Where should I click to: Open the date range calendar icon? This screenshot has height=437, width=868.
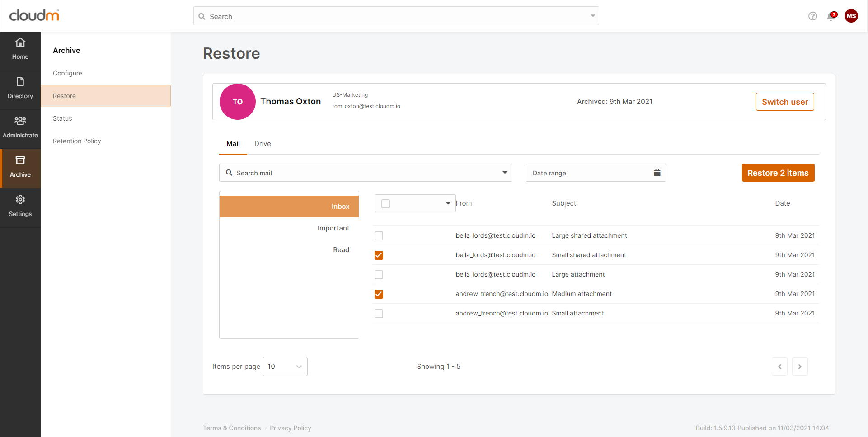657,173
